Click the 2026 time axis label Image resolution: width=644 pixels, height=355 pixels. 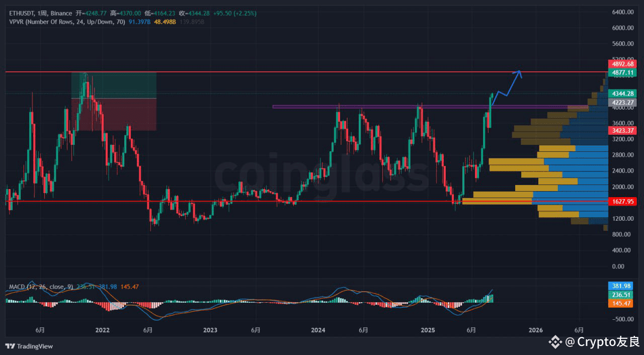pyautogui.click(x=536, y=330)
